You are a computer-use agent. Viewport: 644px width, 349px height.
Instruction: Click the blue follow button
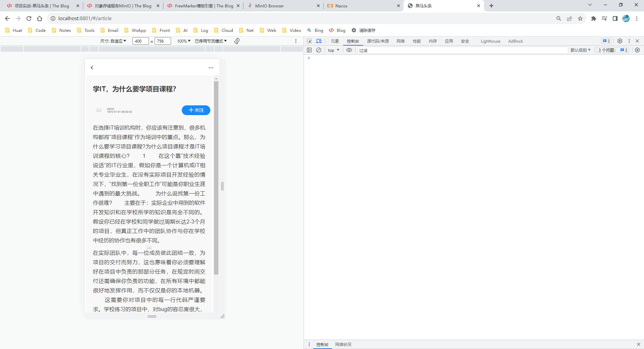point(196,110)
